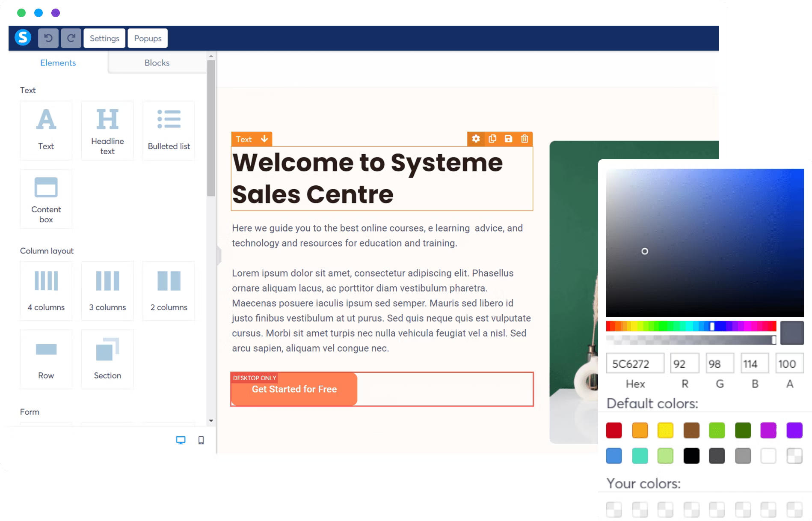Select the Headline text element

pos(107,131)
